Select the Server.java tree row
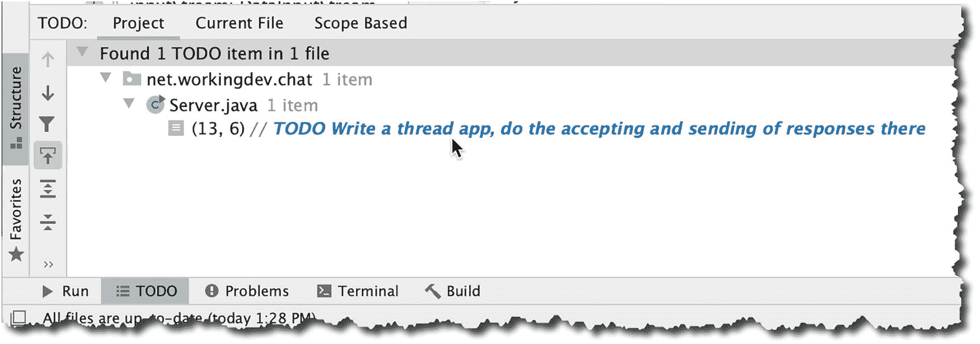980x344 pixels. [510, 106]
